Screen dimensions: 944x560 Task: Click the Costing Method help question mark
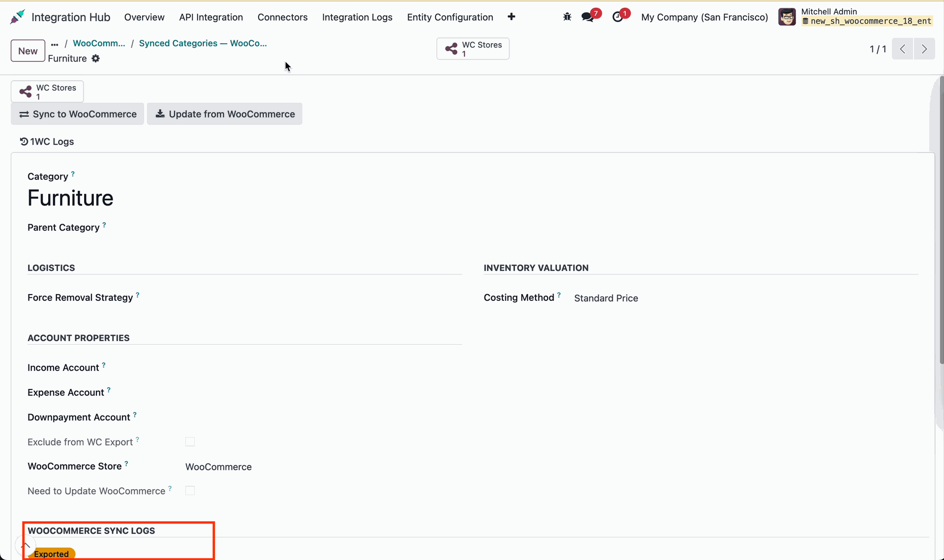[x=559, y=295]
